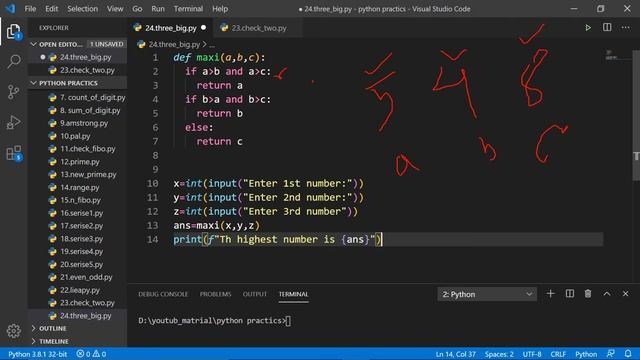The width and height of the screenshot is (640, 360).
Task: Open the Go menu
Action: [x=137, y=9]
